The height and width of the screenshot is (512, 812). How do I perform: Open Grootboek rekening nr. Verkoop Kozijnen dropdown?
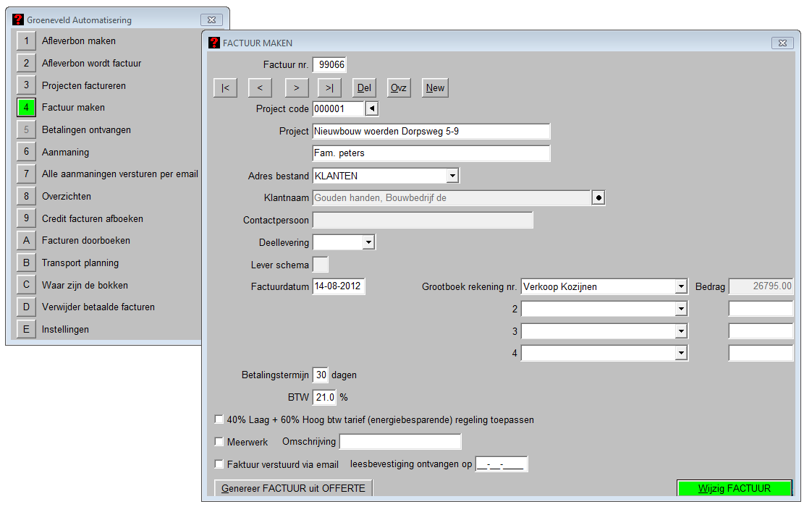(x=680, y=287)
